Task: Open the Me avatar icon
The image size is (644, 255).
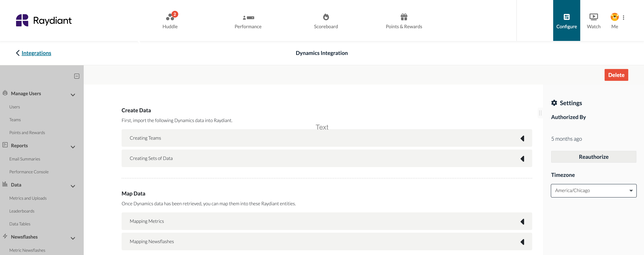Action: (615, 17)
